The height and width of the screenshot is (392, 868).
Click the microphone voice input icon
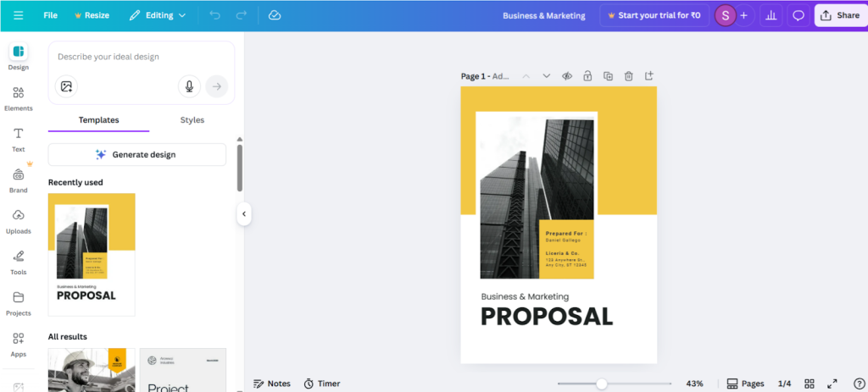click(189, 86)
